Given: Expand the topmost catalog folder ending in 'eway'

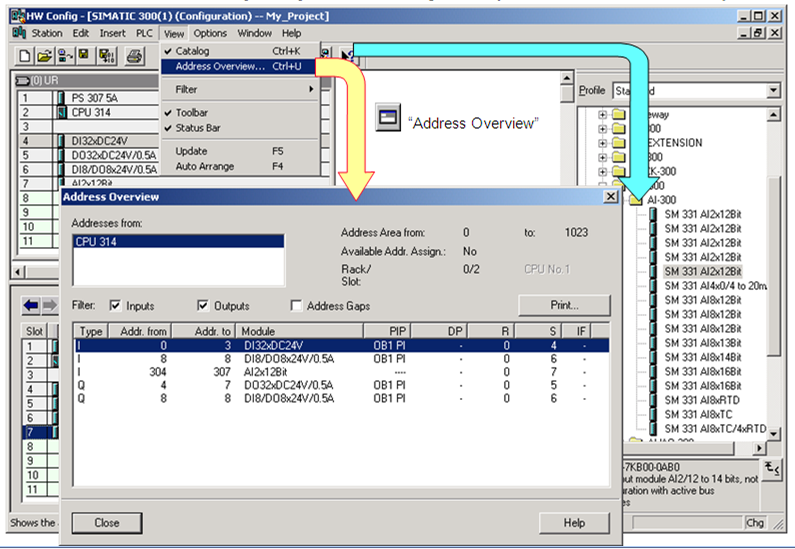Looking at the screenshot, I should click(602, 115).
